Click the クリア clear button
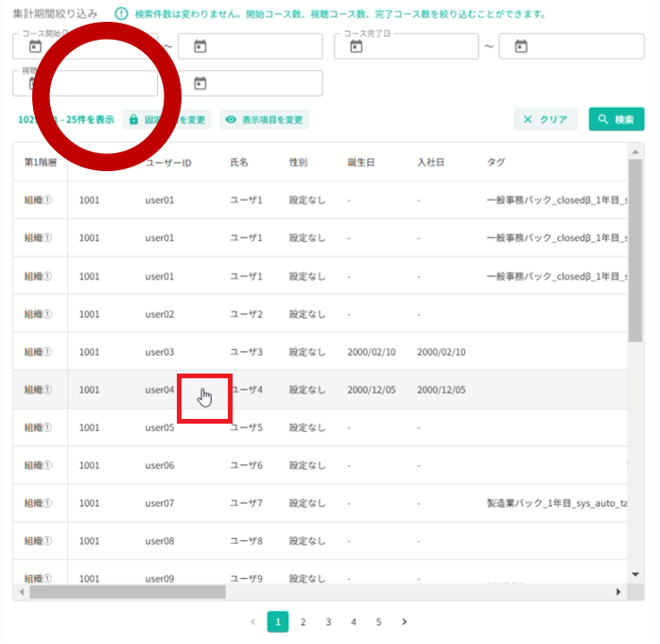The height and width of the screenshot is (644, 660). pyautogui.click(x=545, y=119)
